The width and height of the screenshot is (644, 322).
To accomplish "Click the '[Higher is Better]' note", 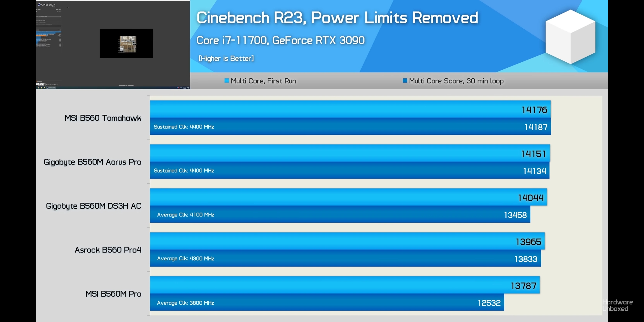I will [226, 58].
